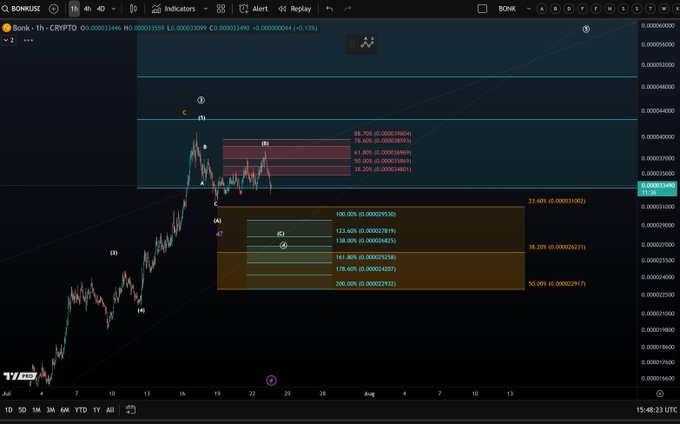Click the 100.00% (0.000029530) extension label
Screen dimensions: 680x424
[366, 214]
